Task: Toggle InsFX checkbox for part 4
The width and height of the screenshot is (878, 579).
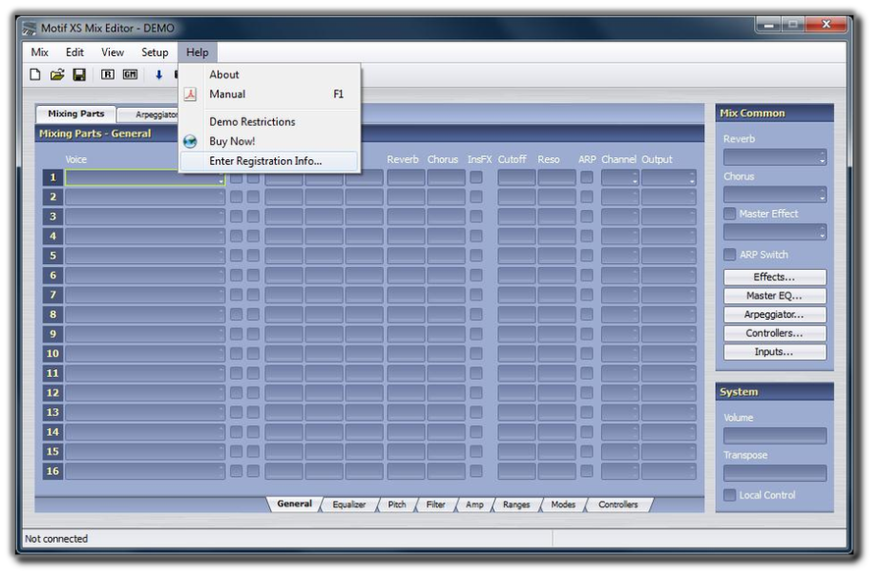Action: coord(476,236)
